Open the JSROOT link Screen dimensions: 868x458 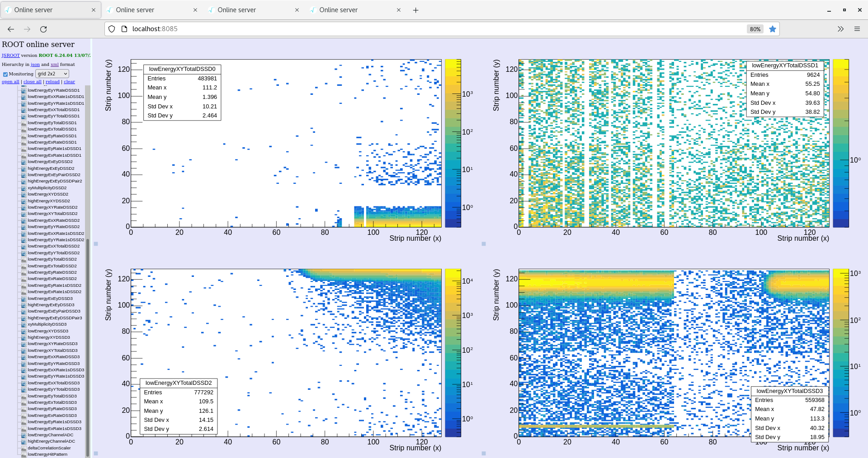(10, 56)
